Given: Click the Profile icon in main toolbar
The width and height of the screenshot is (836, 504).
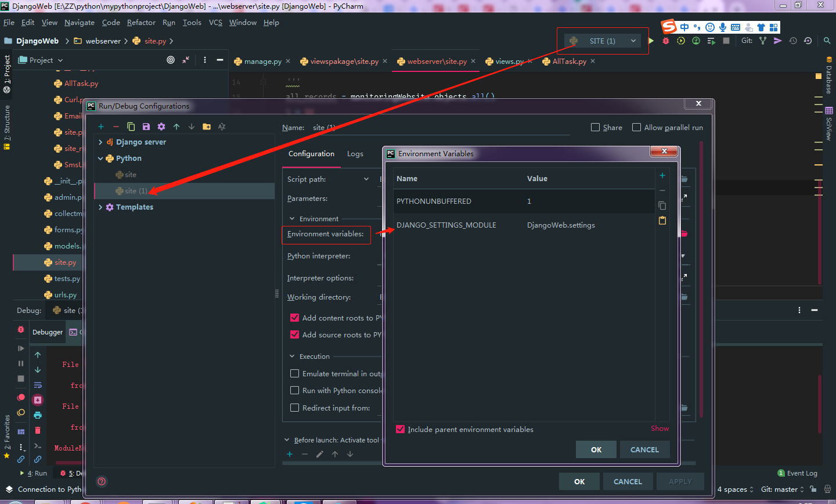Looking at the screenshot, I should pos(696,41).
